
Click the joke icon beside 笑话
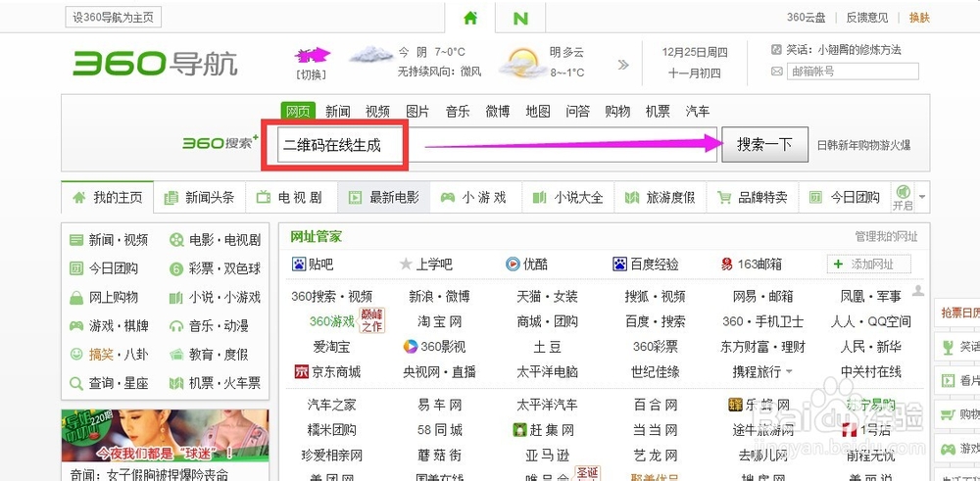(x=776, y=49)
